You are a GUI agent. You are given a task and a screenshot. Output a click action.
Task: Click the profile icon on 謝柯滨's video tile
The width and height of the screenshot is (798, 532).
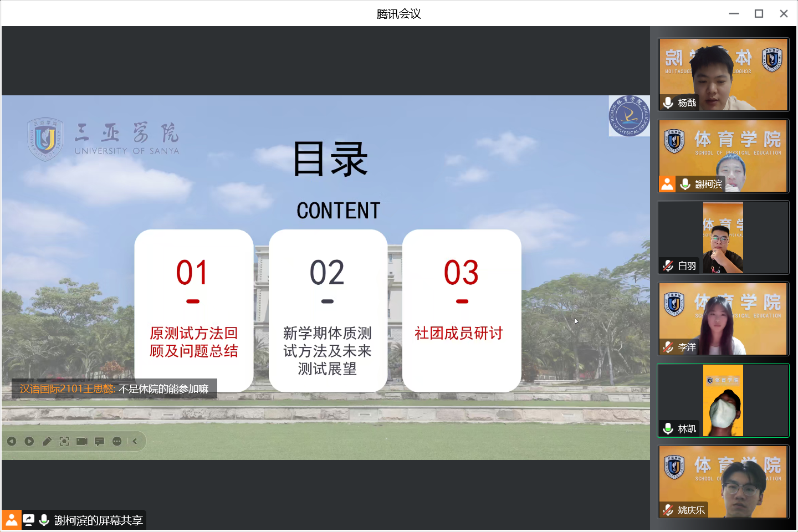coord(667,184)
